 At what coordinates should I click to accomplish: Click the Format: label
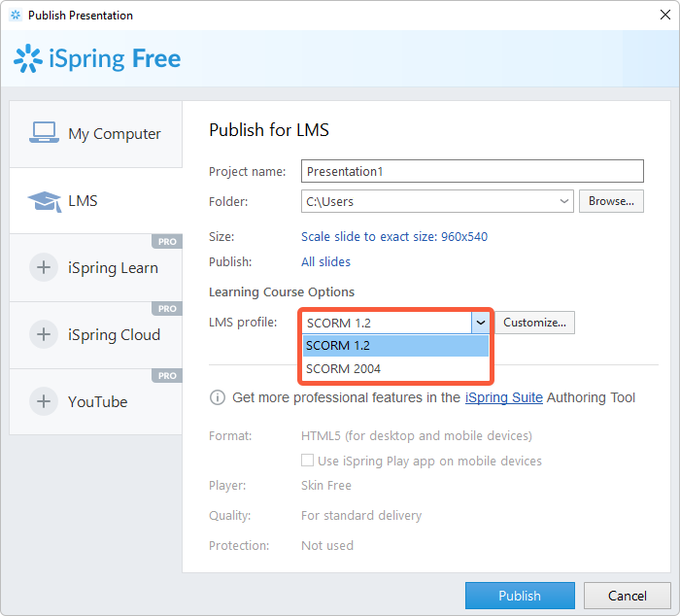tap(230, 435)
